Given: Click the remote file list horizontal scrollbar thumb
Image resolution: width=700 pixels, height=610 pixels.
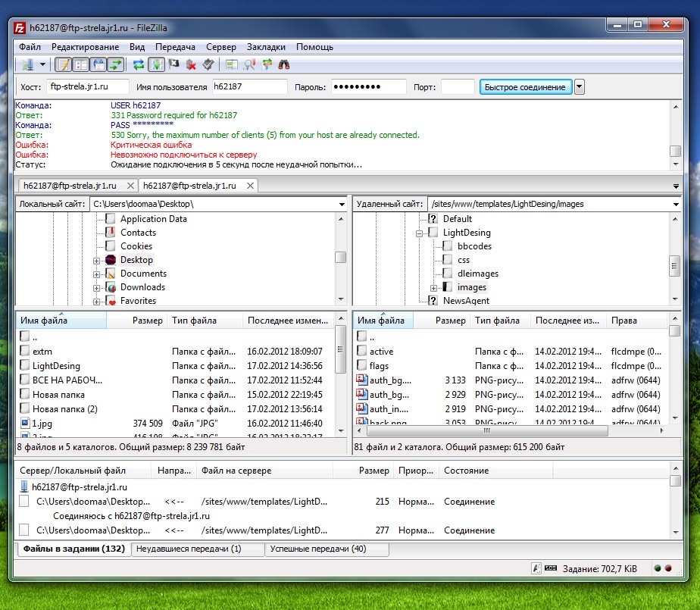Looking at the screenshot, I should click(x=487, y=431).
